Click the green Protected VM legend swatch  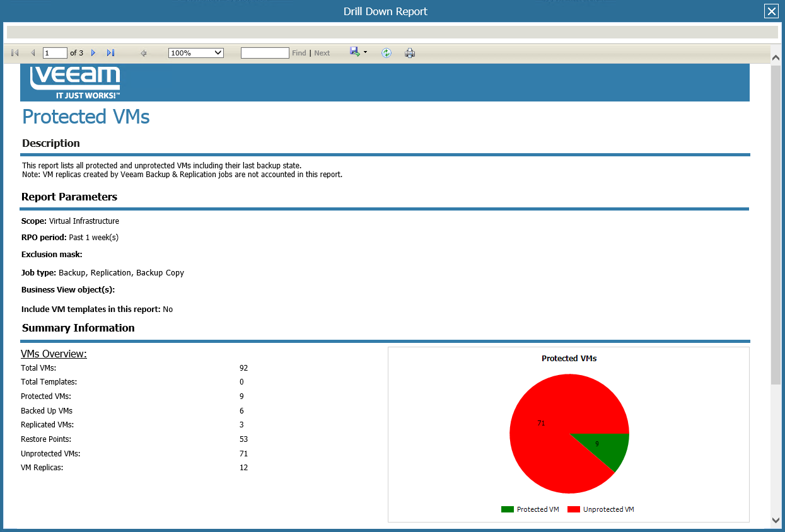(508, 509)
